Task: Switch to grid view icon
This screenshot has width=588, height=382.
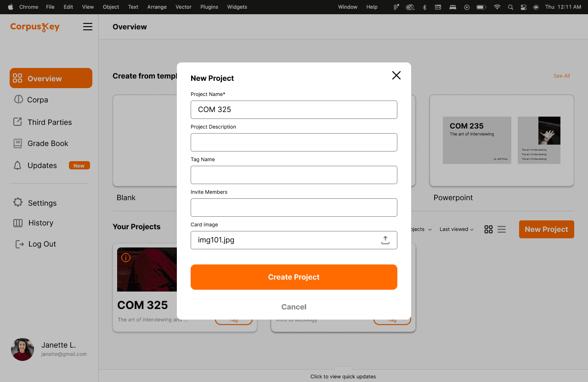Action: [x=488, y=230]
